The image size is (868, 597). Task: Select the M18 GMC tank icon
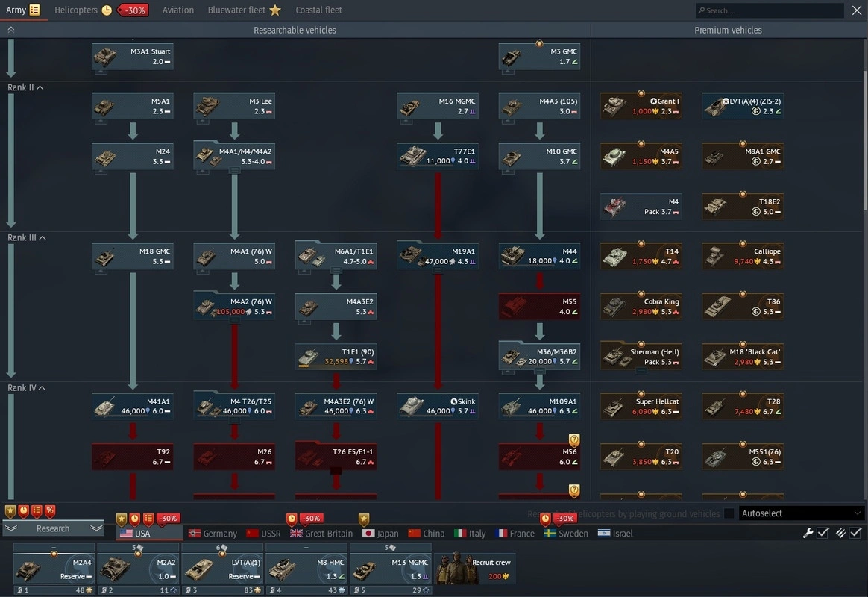(133, 256)
